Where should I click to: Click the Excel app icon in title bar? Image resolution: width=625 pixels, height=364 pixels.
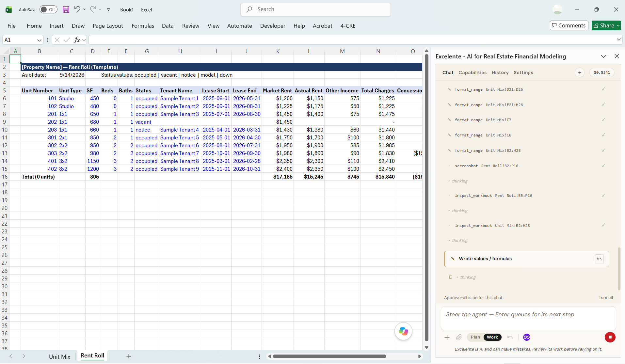pyautogui.click(x=9, y=9)
